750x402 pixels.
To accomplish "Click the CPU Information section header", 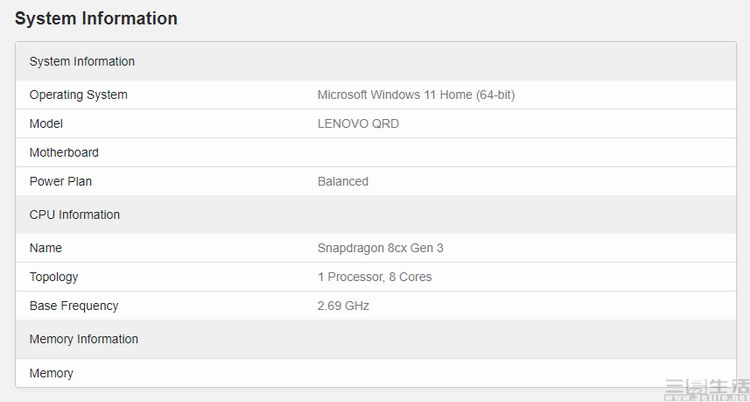I will (x=375, y=214).
